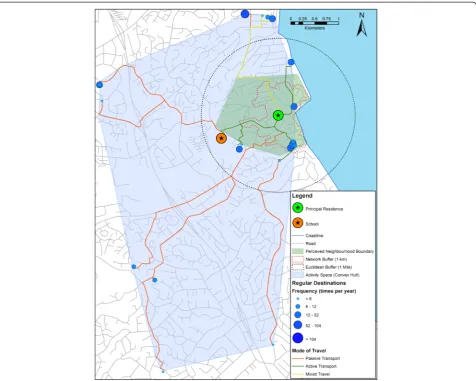Viewport: 476px width, 381px height.
Task: Click the 'Euclidean Buffer (1 Mile)' label
Action: point(329,267)
